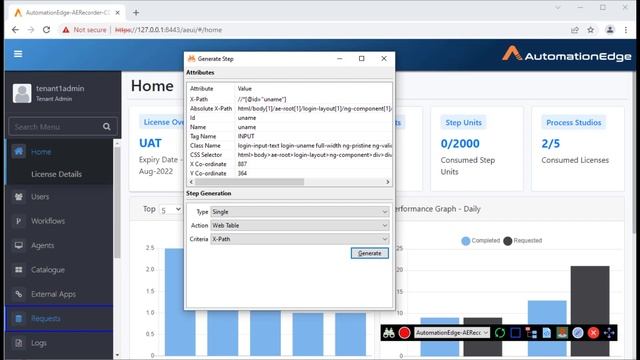Click right scroll arrow of attributes table
This screenshot has height=360, width=640.
[388, 182]
